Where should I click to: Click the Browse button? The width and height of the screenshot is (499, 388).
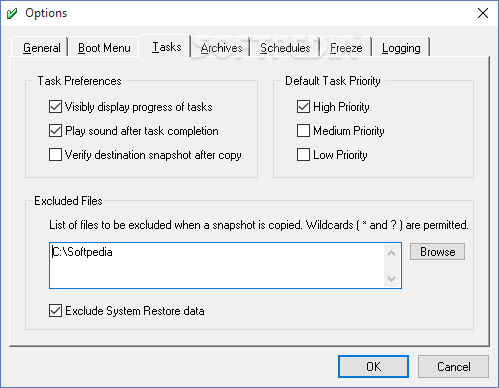[x=437, y=252]
